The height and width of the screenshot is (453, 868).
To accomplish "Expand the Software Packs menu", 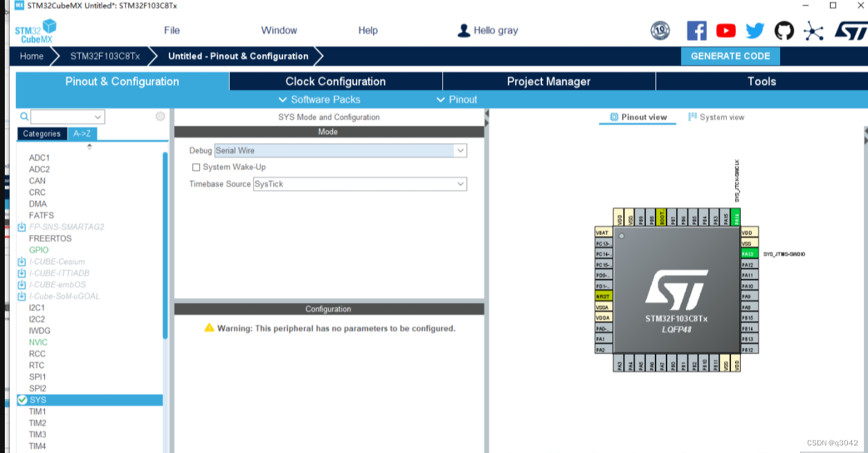I will 319,100.
